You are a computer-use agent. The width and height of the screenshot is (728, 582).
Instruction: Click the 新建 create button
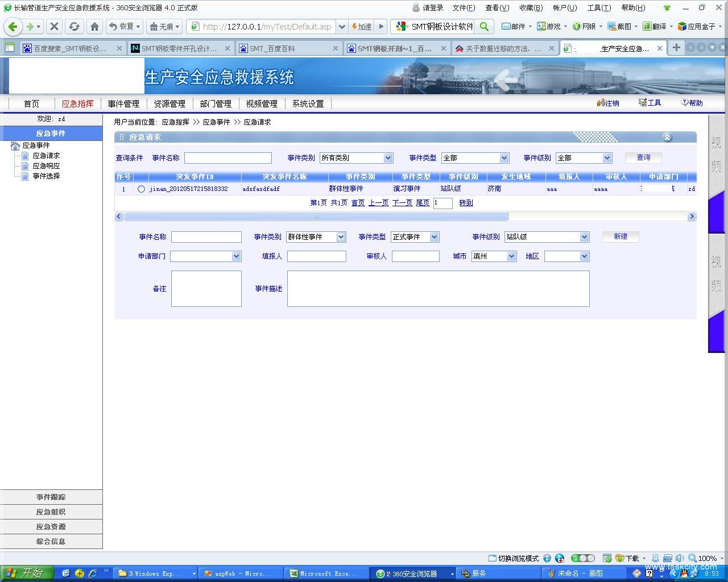pos(621,236)
